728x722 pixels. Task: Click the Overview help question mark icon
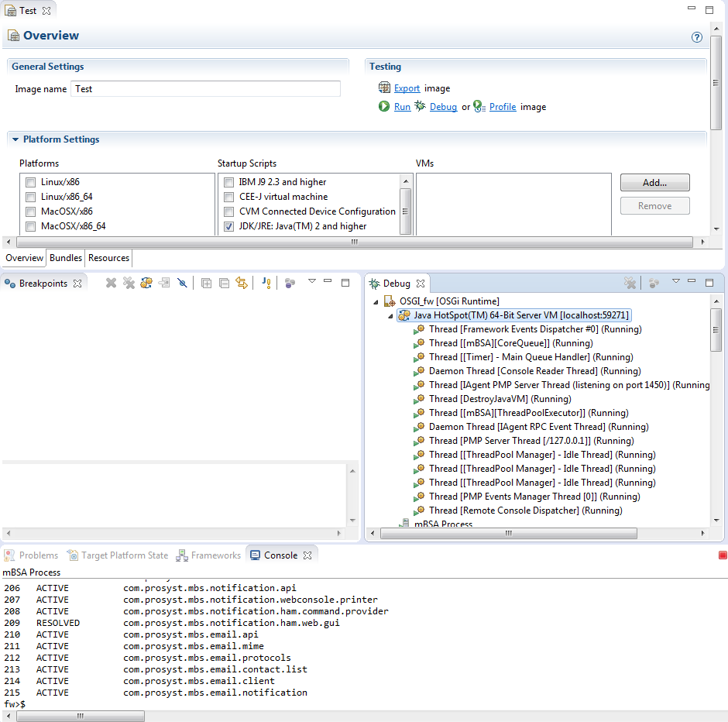(x=696, y=37)
